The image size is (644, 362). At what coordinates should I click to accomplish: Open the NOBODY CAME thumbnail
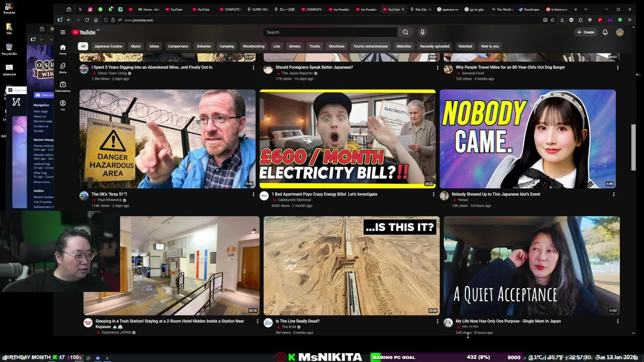[528, 139]
